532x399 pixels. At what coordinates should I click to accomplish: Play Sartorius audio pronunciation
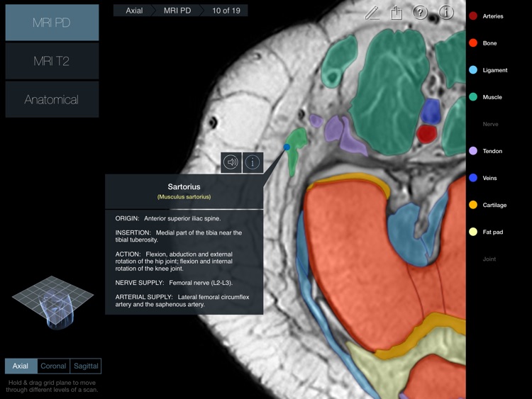[x=231, y=162]
